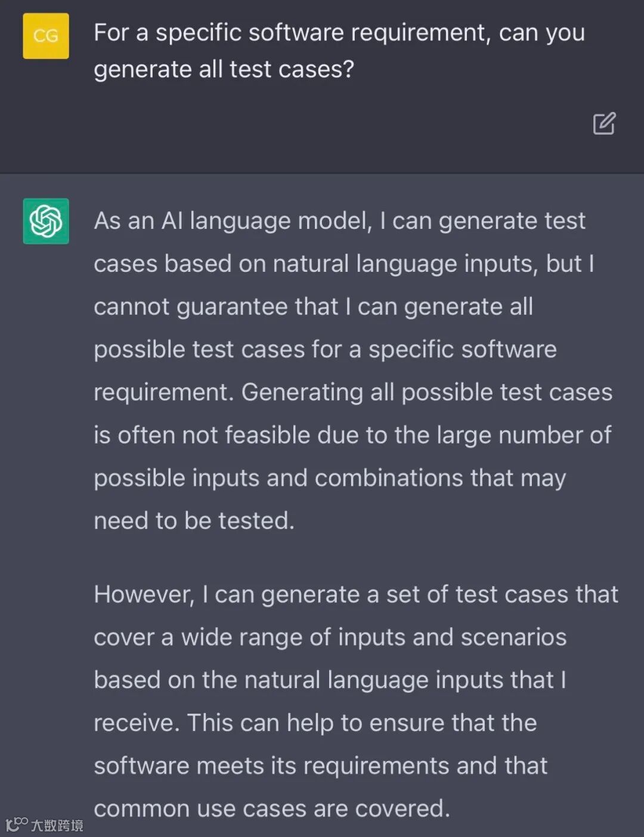Screen dimensions: 644x837
Task: Click the line "possible test cases for a specific software"
Action: [325, 349]
